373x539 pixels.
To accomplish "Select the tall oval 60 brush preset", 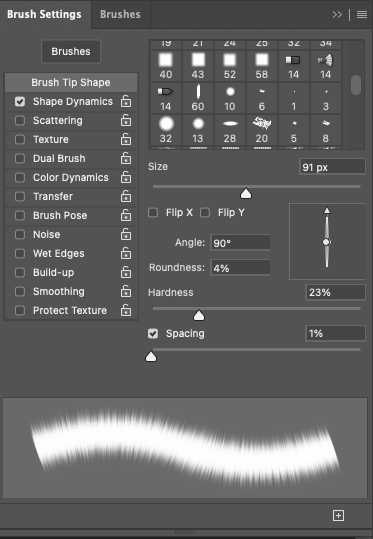I will point(198,98).
